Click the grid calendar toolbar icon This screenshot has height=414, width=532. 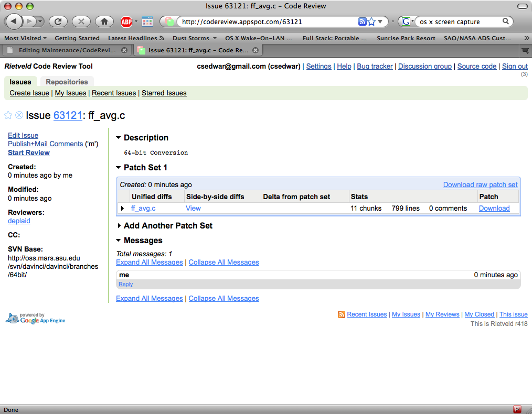(x=147, y=22)
